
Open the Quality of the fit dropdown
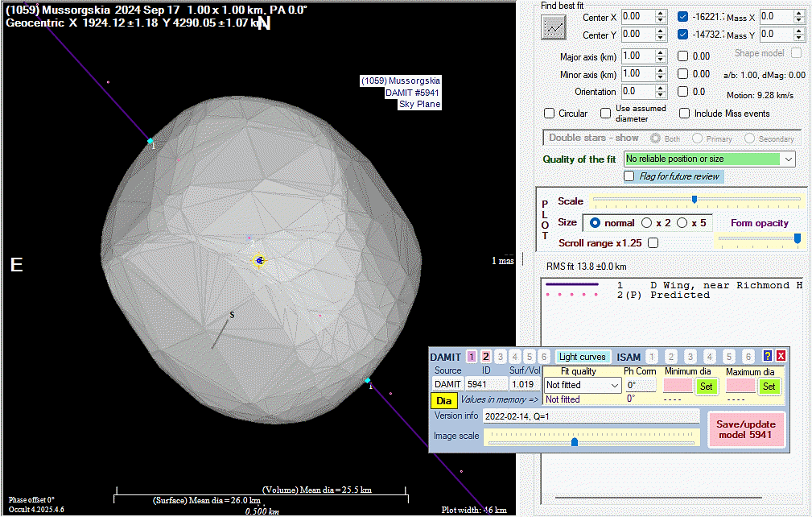pos(788,159)
